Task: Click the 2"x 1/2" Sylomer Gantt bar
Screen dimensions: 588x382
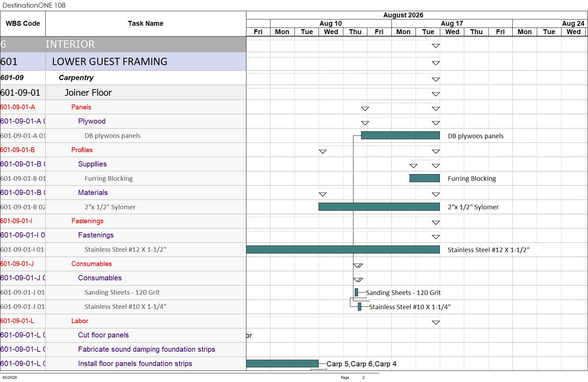Action: pos(379,207)
